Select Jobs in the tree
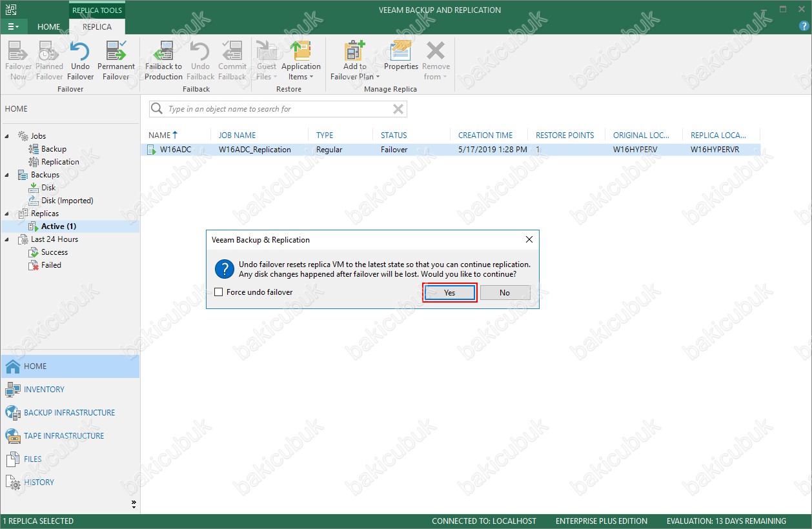 coord(38,136)
